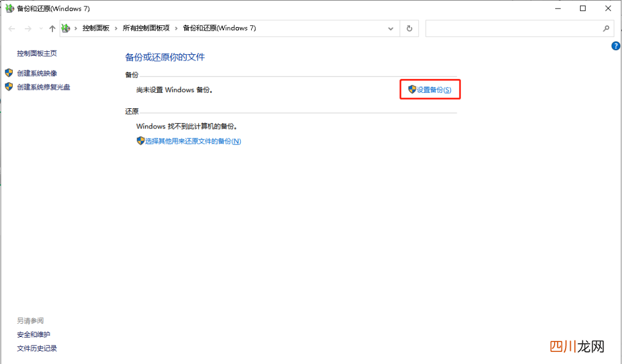Click the address bar Control Panel icon

pos(66,28)
